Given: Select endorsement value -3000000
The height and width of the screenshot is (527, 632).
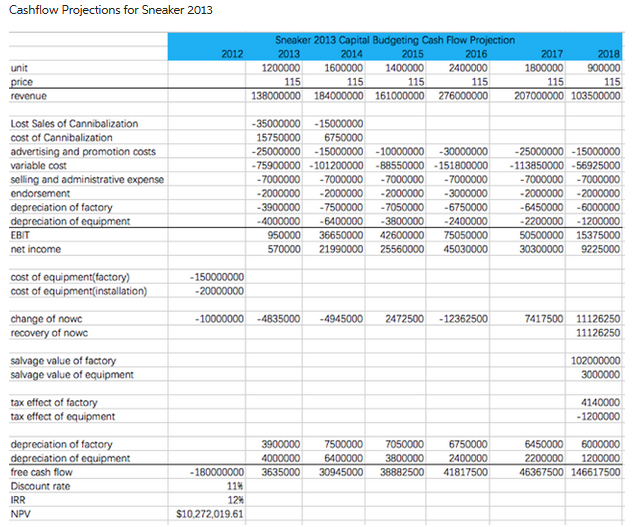Looking at the screenshot, I should 466,194.
